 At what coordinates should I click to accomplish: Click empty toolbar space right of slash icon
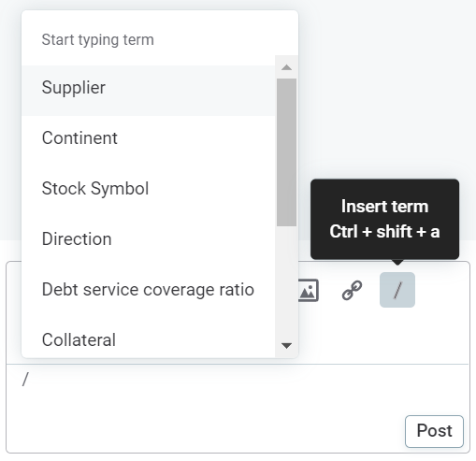point(441,290)
